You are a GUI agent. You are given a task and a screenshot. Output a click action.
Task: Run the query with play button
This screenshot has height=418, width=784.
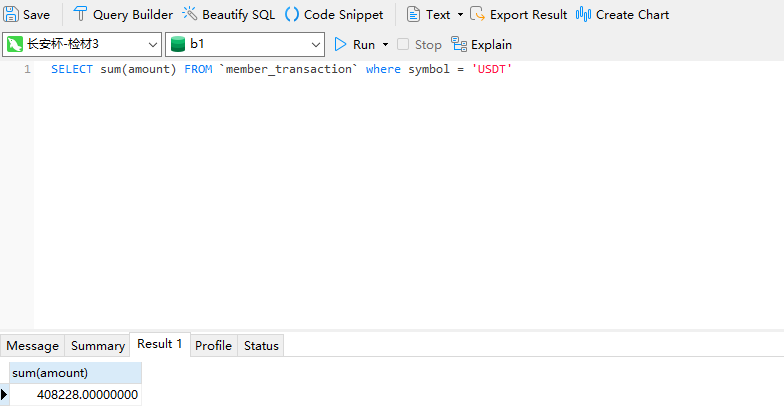coord(341,44)
